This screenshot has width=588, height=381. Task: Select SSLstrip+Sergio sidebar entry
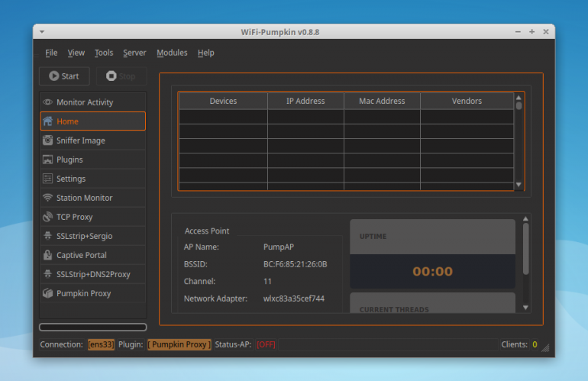point(92,236)
